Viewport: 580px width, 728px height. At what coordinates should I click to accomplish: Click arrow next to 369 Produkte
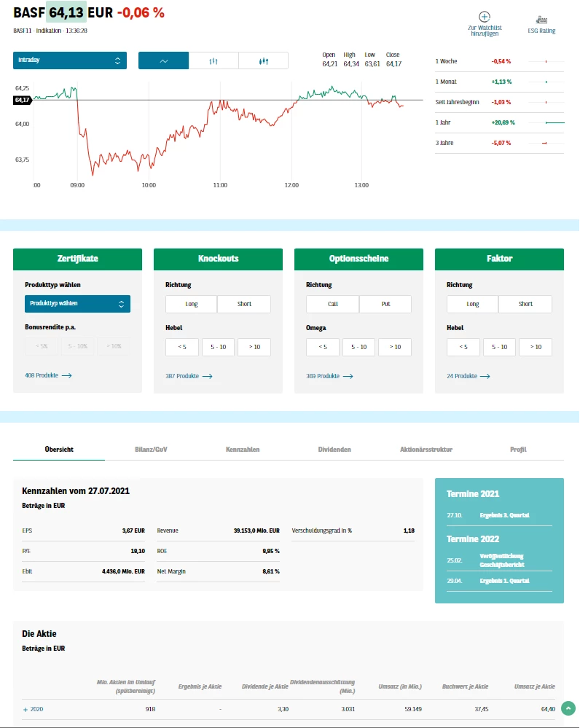pyautogui.click(x=348, y=376)
